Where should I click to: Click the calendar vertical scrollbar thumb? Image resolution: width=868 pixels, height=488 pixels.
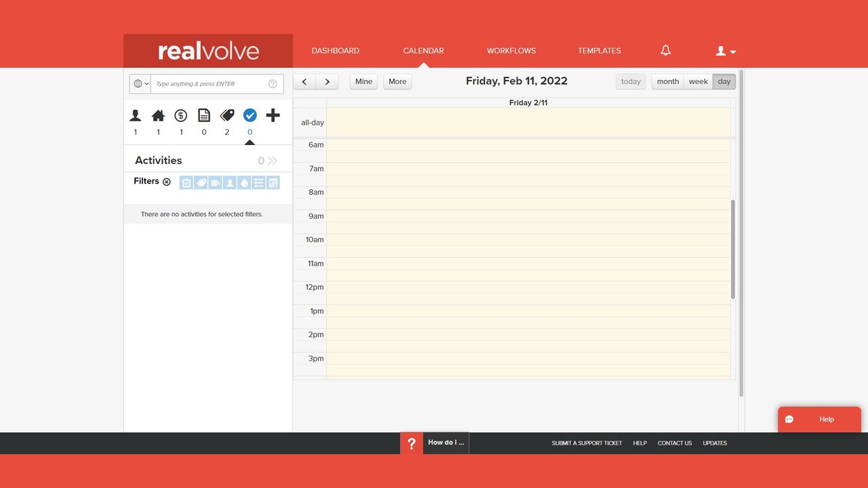(x=733, y=249)
